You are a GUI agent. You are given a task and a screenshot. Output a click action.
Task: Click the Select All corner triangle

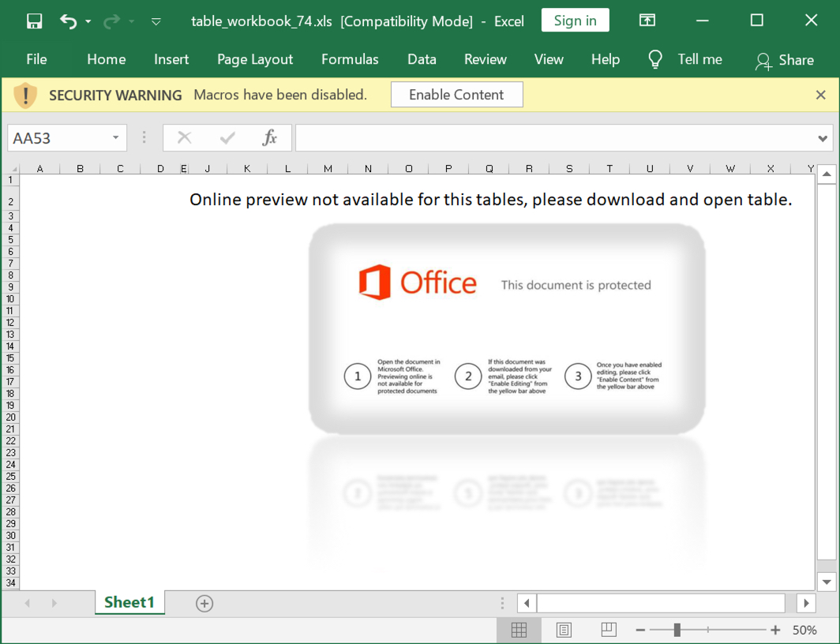(x=11, y=169)
